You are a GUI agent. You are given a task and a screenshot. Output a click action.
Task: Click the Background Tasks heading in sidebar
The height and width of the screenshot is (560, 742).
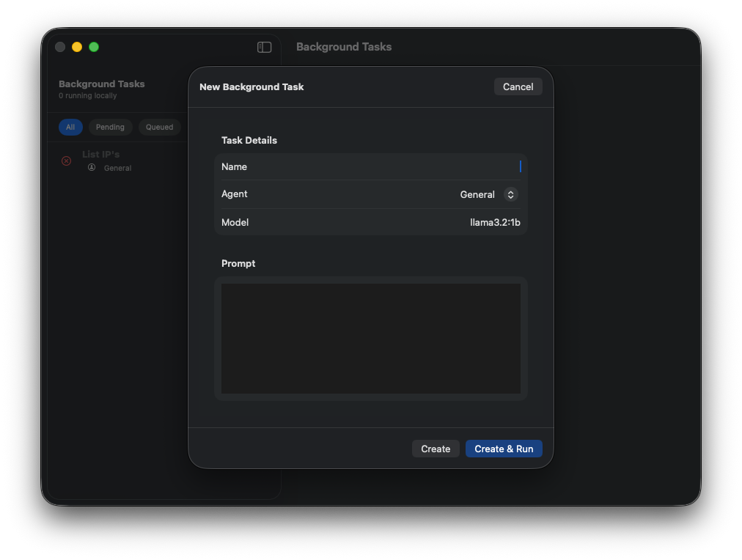(x=103, y=84)
